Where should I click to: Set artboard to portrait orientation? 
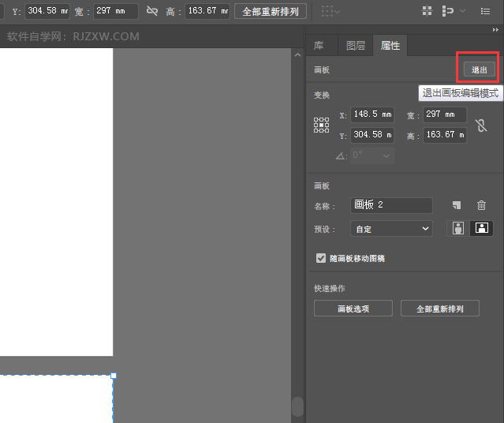click(457, 229)
